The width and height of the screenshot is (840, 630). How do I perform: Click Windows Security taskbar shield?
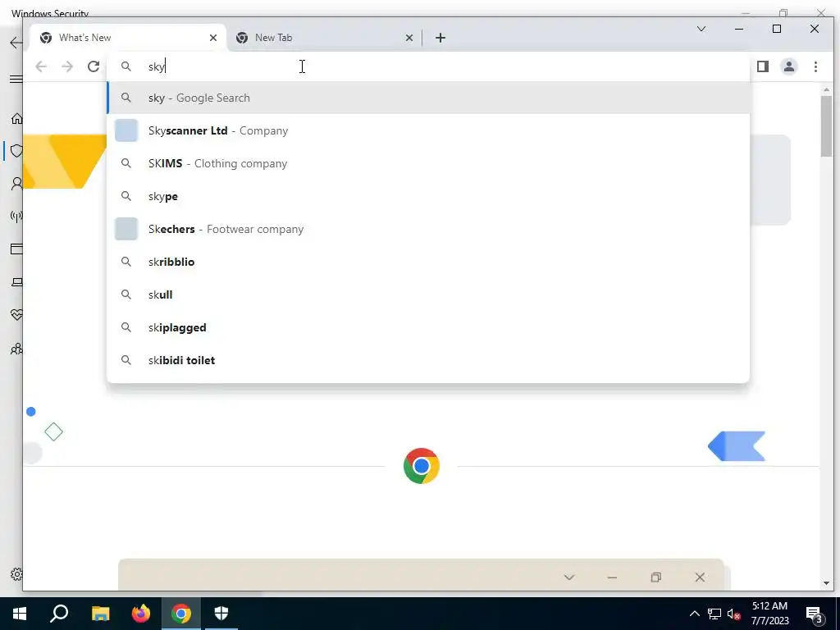pos(221,614)
